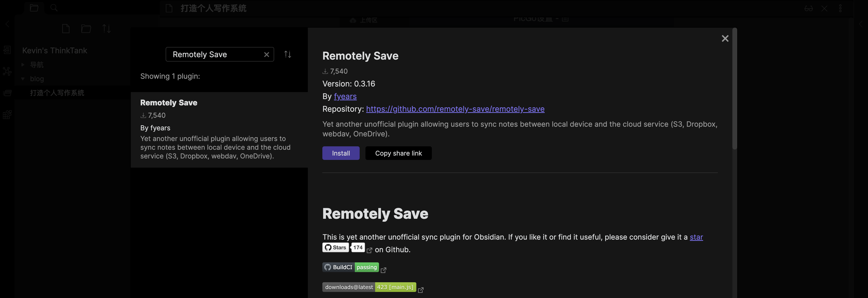
Task: Click the Copy share link button
Action: [399, 153]
